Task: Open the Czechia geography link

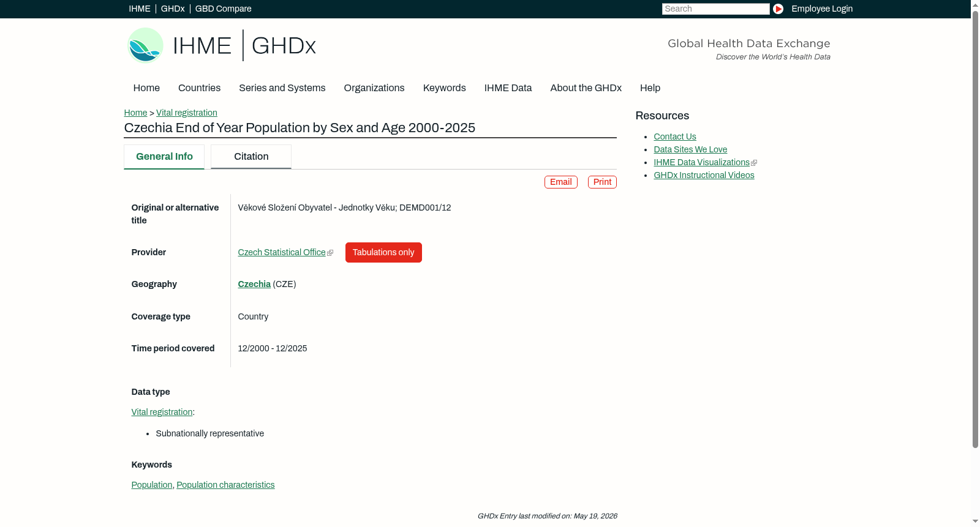Action: pos(254,284)
